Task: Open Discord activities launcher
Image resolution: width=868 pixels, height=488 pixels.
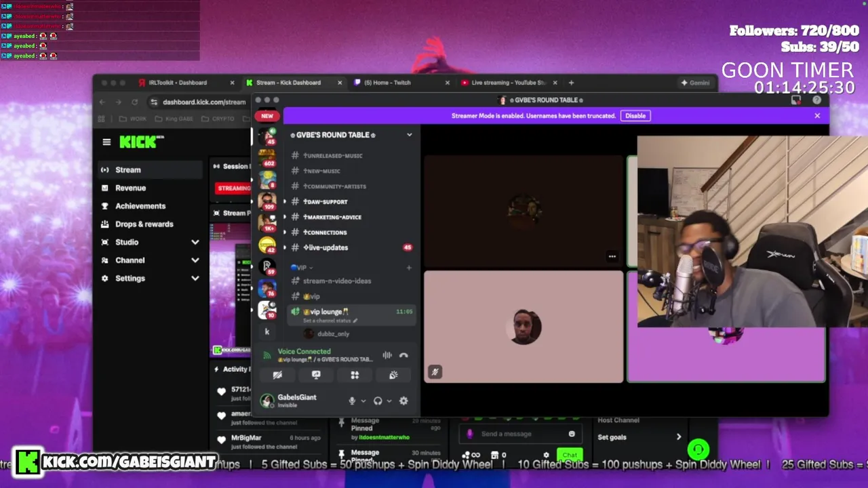Action: tap(355, 375)
